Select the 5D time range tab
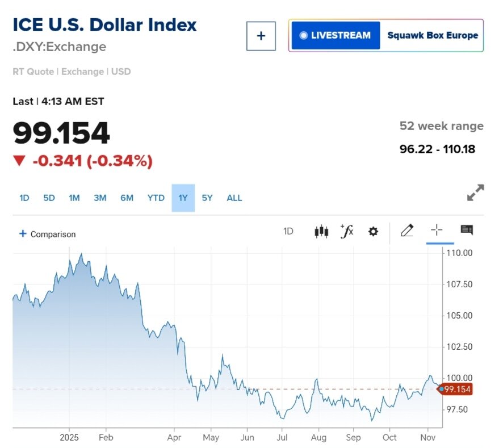The width and height of the screenshot is (499, 448). [49, 198]
